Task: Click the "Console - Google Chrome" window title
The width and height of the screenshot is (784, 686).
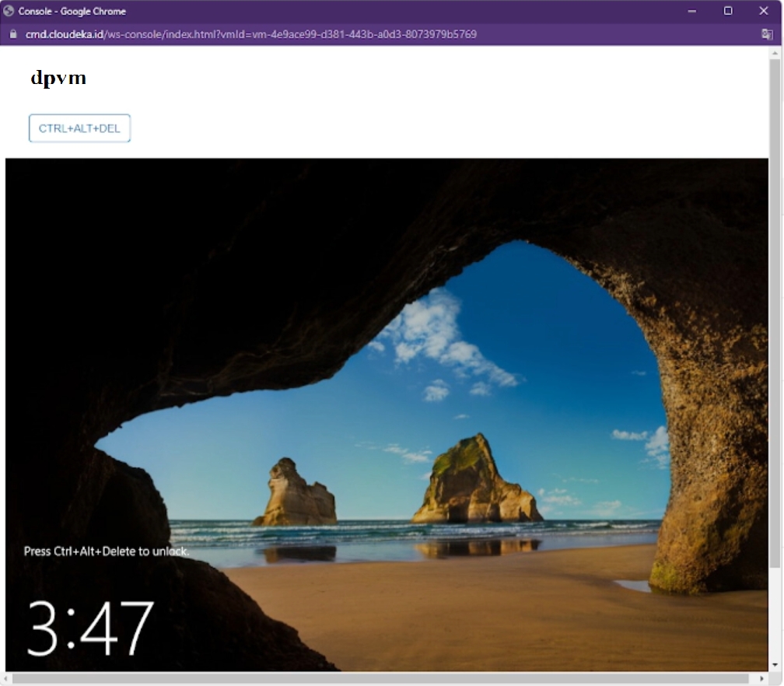Action: (72, 11)
